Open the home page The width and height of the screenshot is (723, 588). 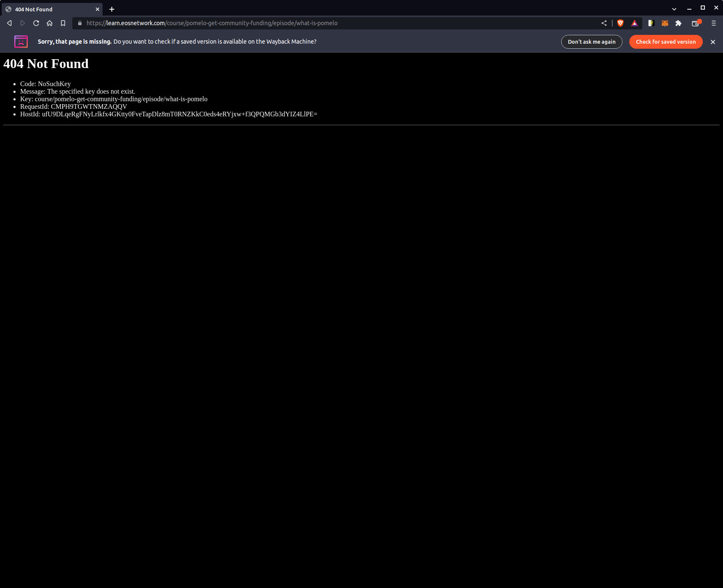point(50,23)
